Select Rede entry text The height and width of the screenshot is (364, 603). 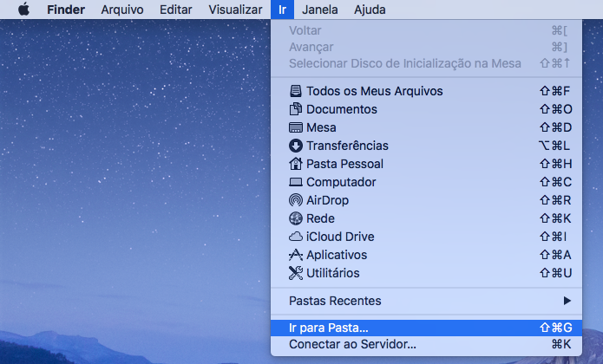[x=320, y=218]
